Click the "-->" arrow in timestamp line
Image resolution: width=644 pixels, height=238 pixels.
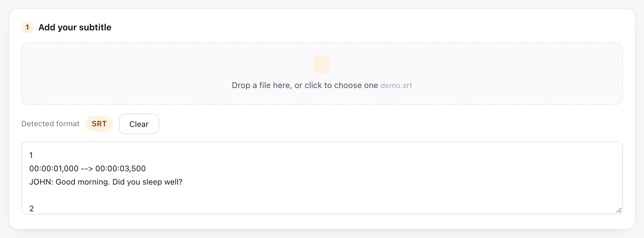click(87, 168)
